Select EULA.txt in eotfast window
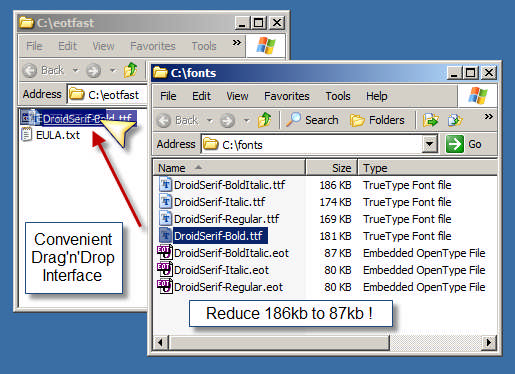The image size is (515, 374). click(51, 135)
